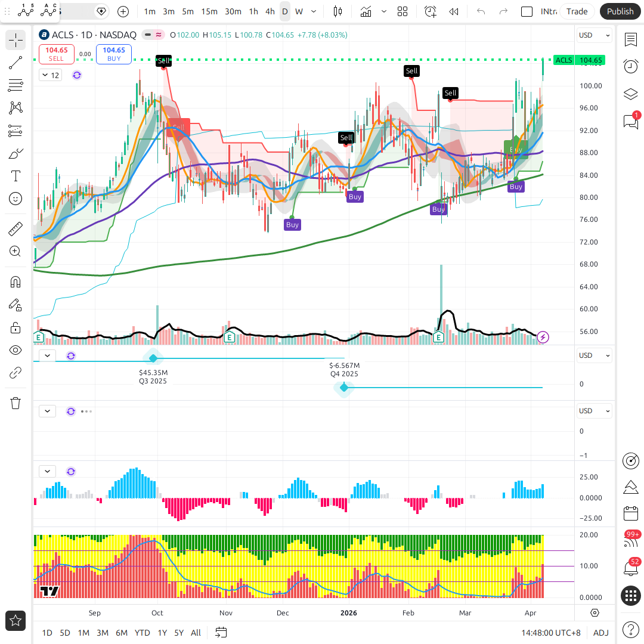
Task: Toggle ADJ adjusted data setting
Action: [600, 633]
